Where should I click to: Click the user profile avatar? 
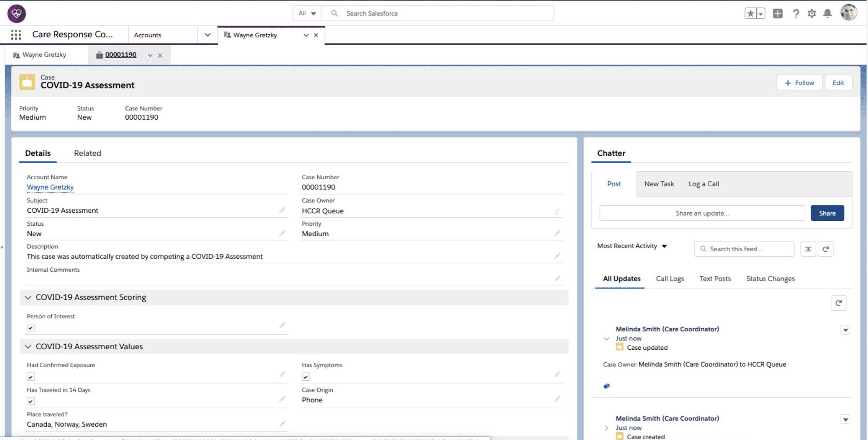click(x=848, y=13)
